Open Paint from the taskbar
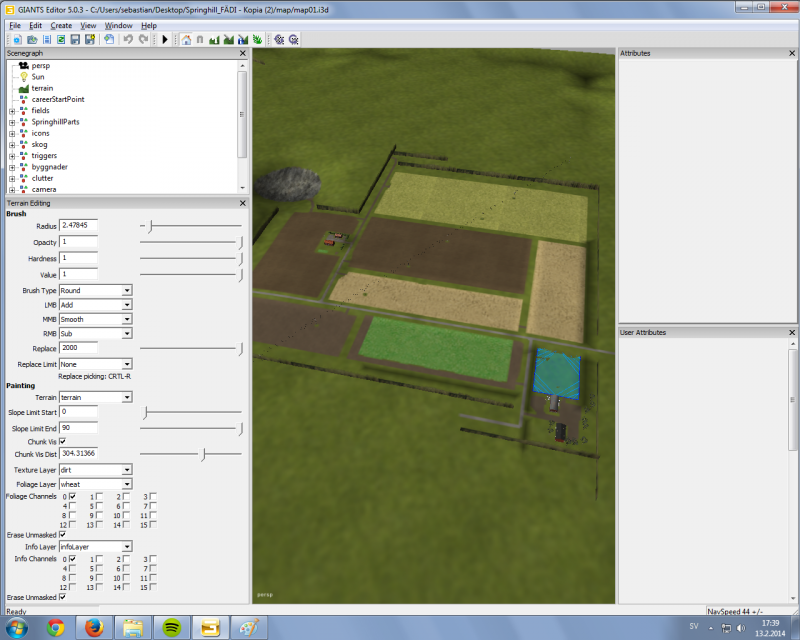The height and width of the screenshot is (640, 800). pos(249,627)
